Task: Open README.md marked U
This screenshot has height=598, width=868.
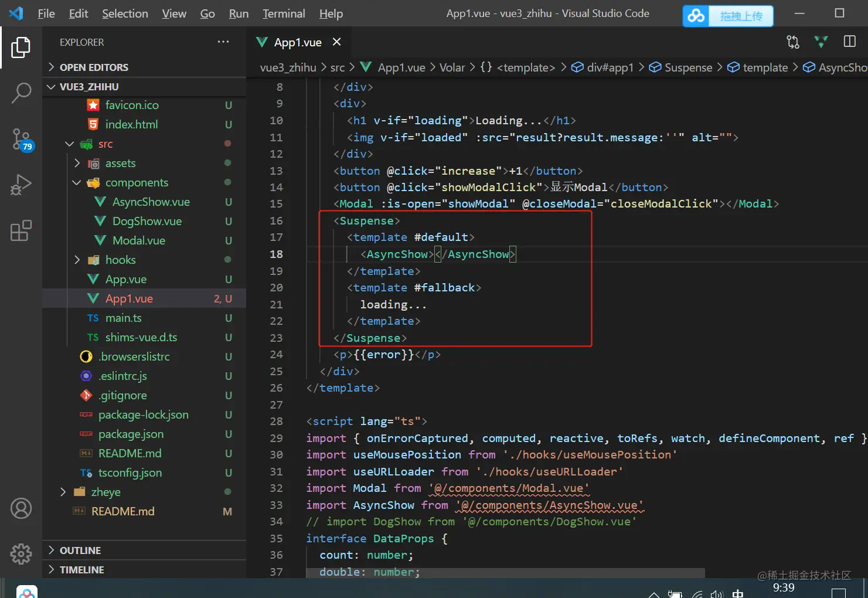Action: pyautogui.click(x=144, y=453)
